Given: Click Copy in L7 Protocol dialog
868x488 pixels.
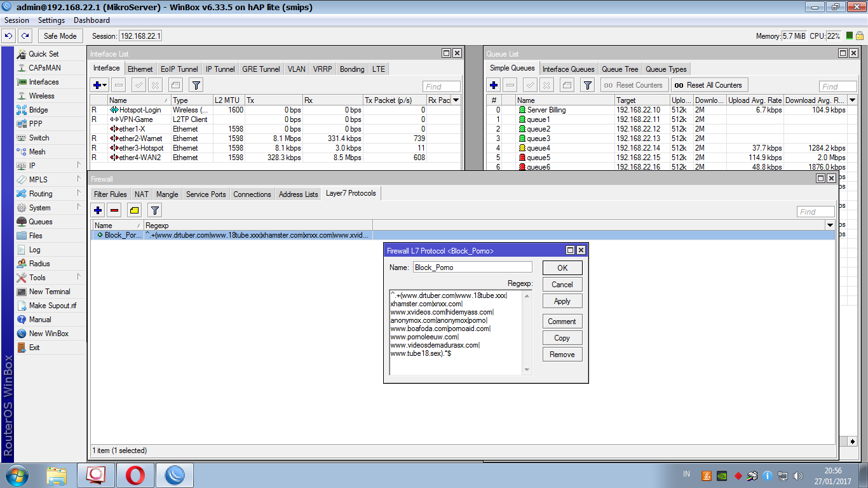Looking at the screenshot, I should 562,338.
